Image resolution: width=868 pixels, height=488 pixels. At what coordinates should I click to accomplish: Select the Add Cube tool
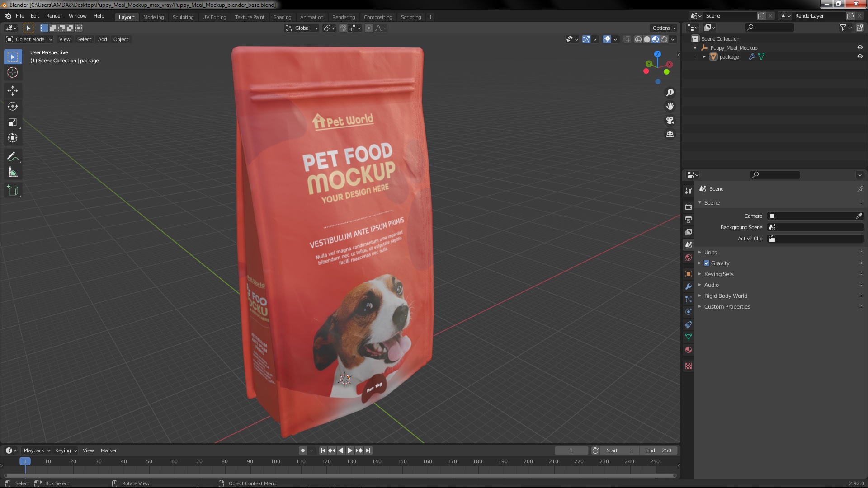click(13, 191)
